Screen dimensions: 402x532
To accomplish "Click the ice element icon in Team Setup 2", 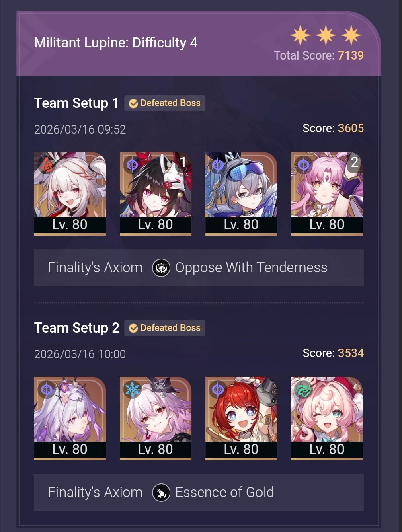I will (x=132, y=389).
